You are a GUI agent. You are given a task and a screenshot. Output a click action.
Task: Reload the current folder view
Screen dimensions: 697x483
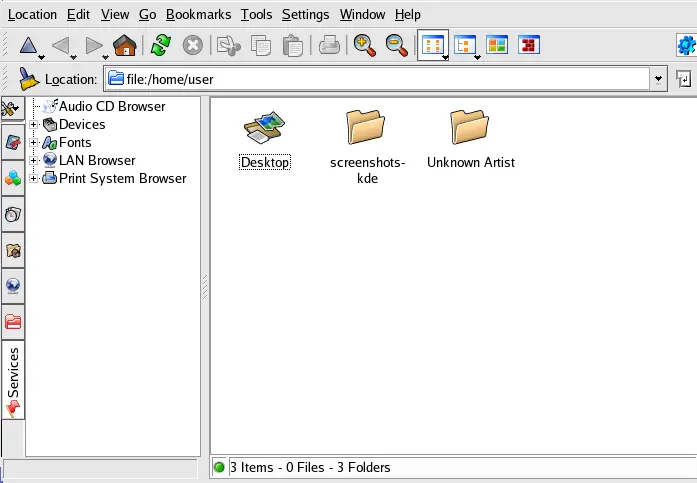[x=160, y=45]
